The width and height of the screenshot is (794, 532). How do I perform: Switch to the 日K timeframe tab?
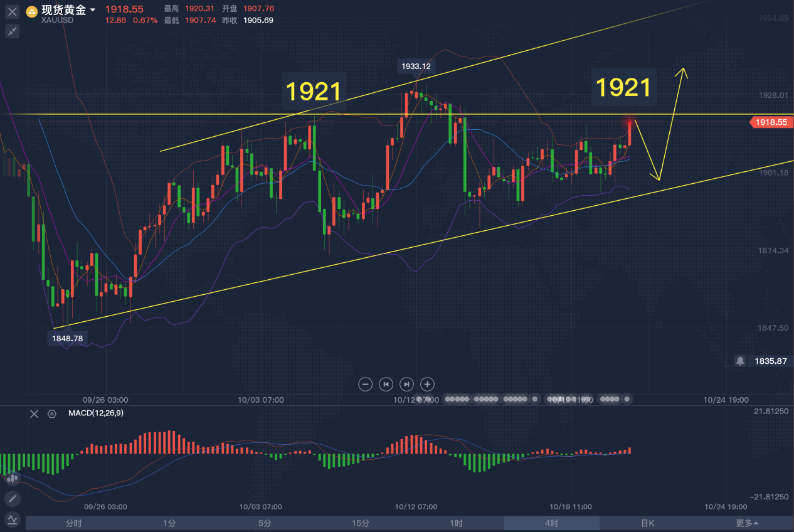click(647, 523)
